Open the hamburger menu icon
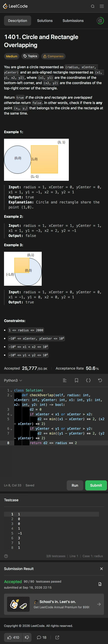Viewport: 108px width, 644px height. [102, 6]
